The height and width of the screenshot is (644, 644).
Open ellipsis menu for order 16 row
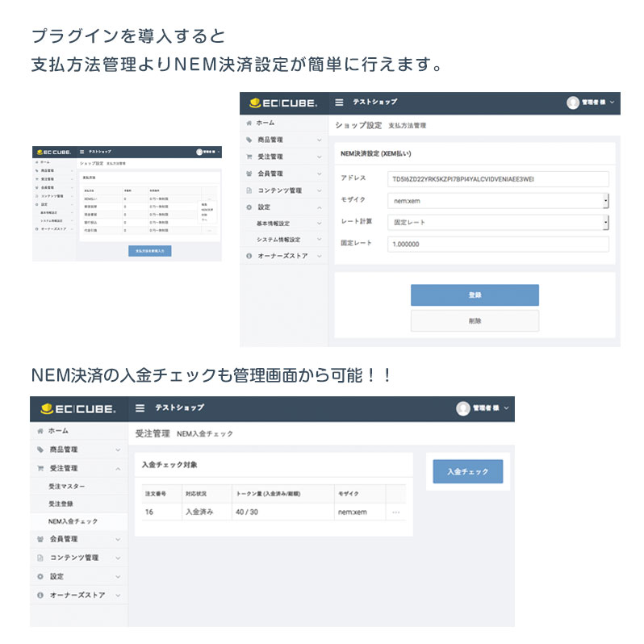396,512
